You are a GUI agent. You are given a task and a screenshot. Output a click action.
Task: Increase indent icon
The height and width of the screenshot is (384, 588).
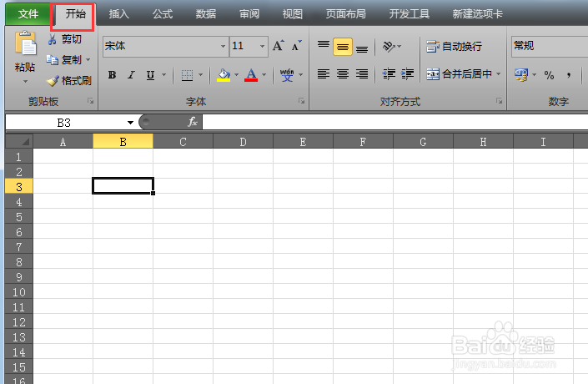click(x=408, y=74)
